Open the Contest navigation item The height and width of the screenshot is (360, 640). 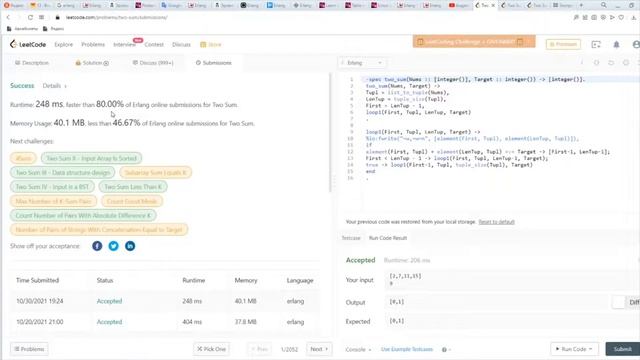pyautogui.click(x=154, y=44)
